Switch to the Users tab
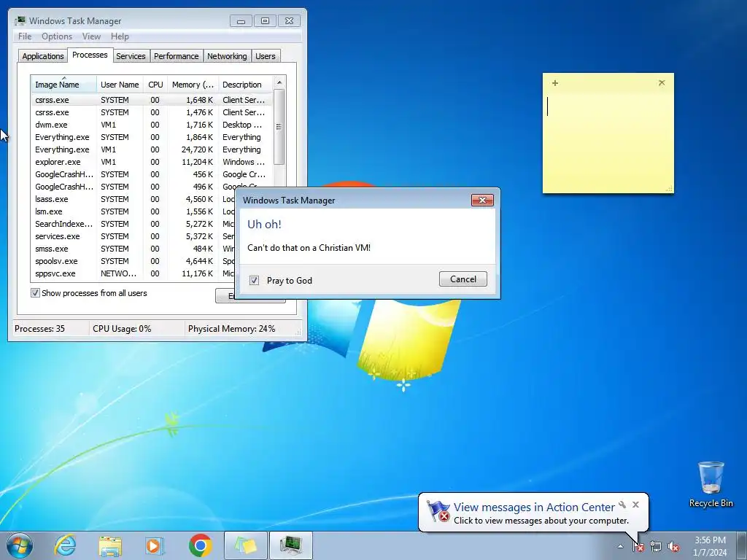 point(266,56)
